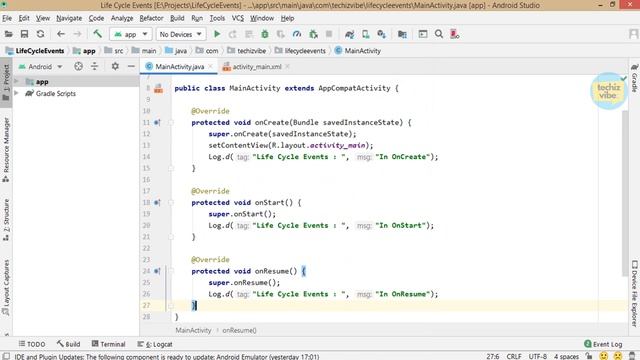Open the TODO tool window

tap(32, 344)
